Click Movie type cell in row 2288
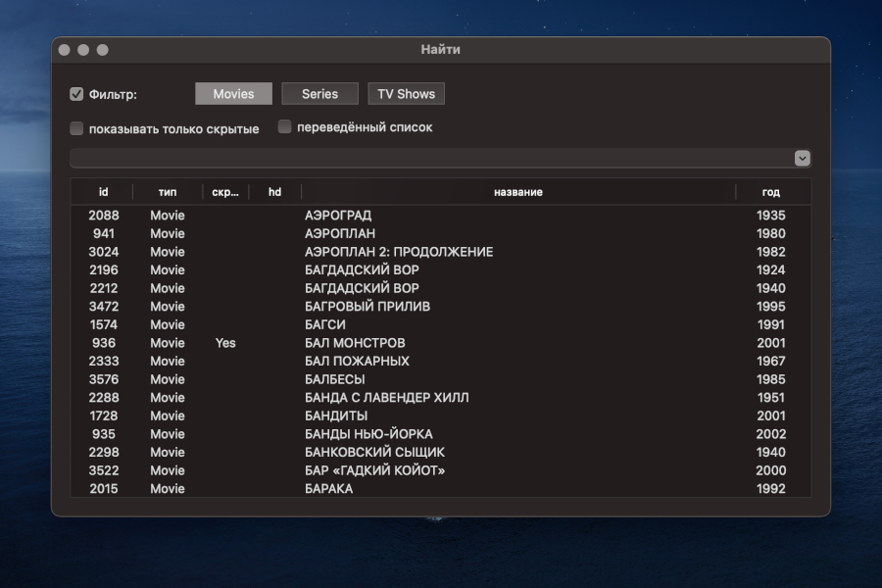This screenshot has width=882, height=588. 168,397
